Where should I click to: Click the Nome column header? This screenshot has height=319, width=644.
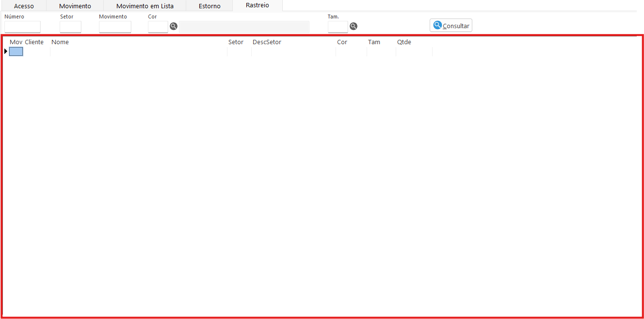tap(60, 42)
